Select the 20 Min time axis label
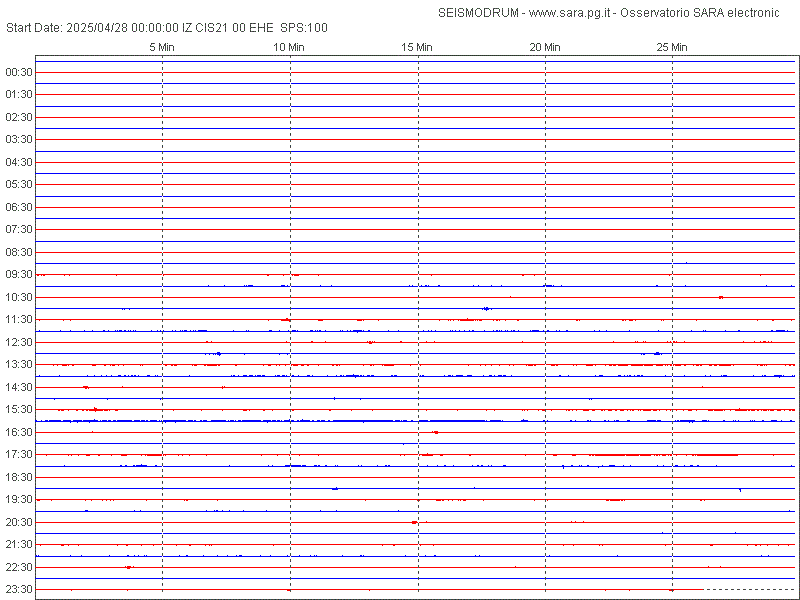The height and width of the screenshot is (600, 800). pos(545,47)
